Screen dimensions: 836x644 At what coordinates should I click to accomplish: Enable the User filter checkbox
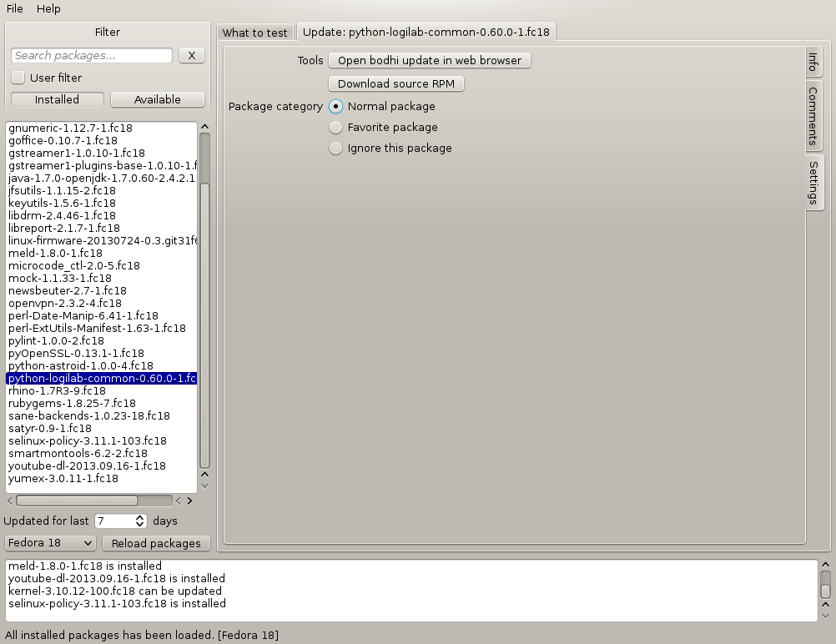pyautogui.click(x=18, y=78)
